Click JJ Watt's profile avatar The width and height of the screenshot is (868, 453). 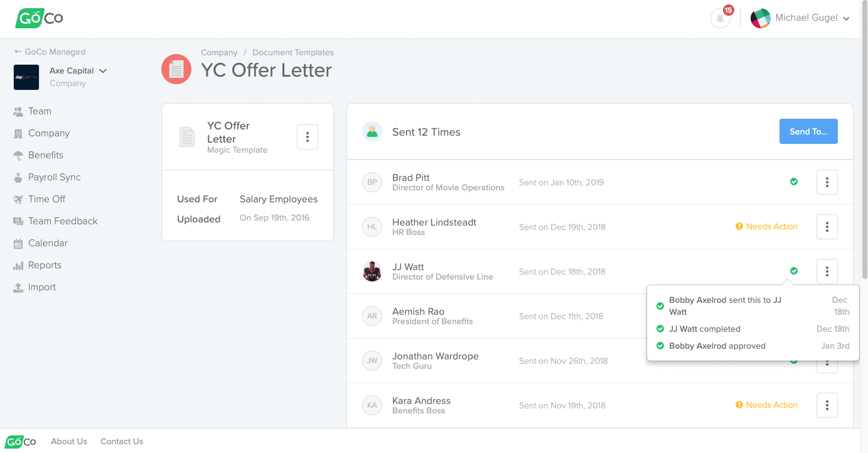click(372, 271)
